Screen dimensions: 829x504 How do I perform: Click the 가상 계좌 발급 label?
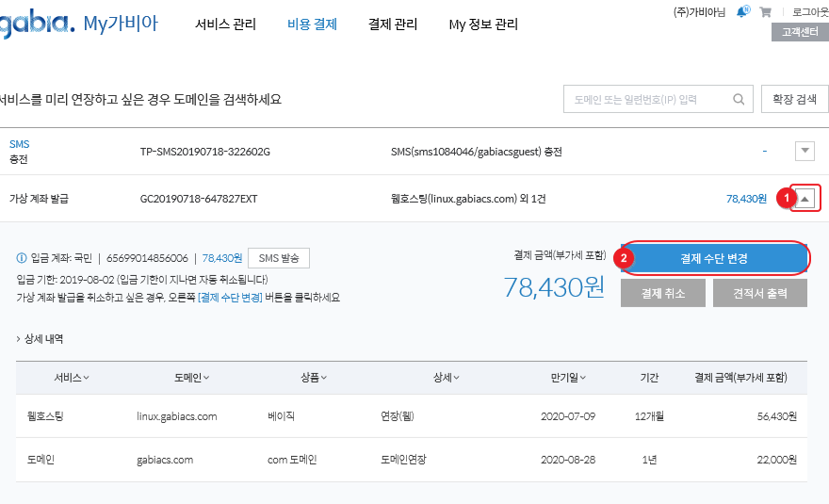click(x=40, y=199)
